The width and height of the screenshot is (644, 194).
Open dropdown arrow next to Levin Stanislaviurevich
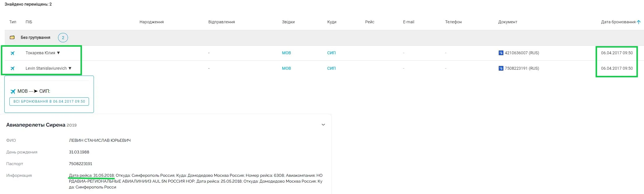coord(70,68)
